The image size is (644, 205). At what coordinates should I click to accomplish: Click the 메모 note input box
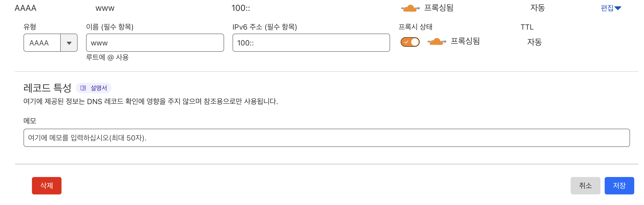tap(326, 138)
